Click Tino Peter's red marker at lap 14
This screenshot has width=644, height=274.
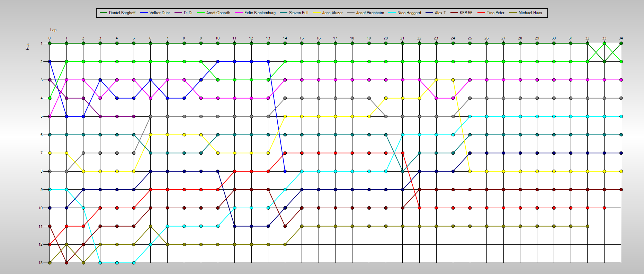285,153
